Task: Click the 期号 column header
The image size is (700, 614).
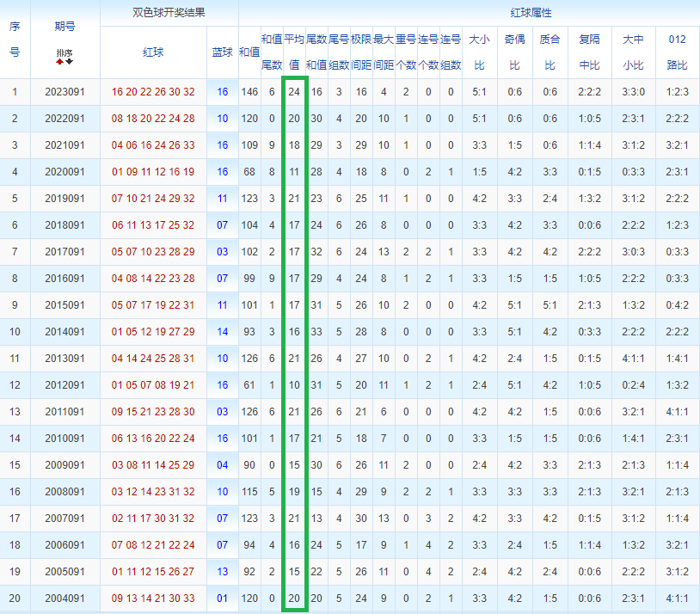Action: coord(64,27)
